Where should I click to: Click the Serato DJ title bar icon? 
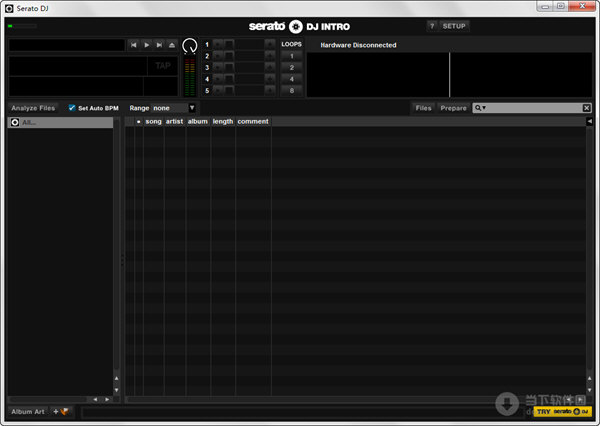point(9,8)
